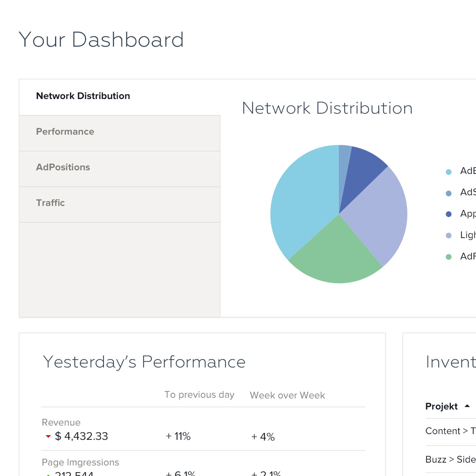476x476 pixels.
Task: Click the 'To previous day' column header
Action: click(x=199, y=395)
